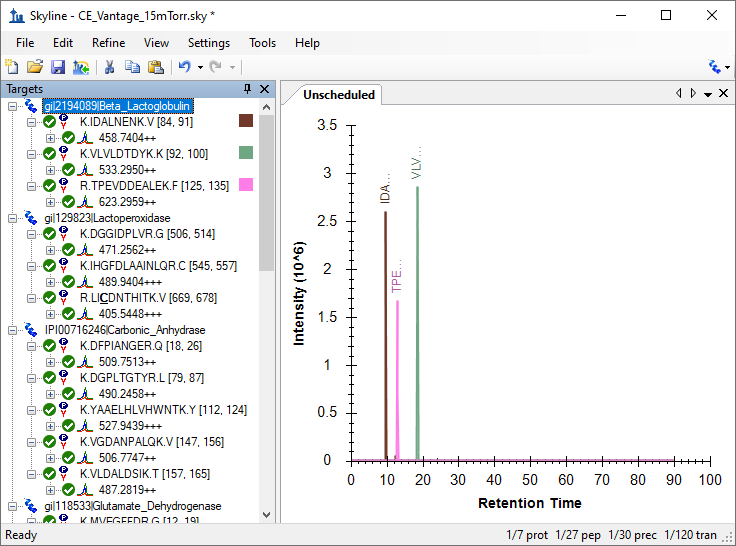Screen dimensions: 736x546
Task: Collapse the gi|129823|Lactoperoxidase protein node
Action: pyautogui.click(x=12, y=218)
